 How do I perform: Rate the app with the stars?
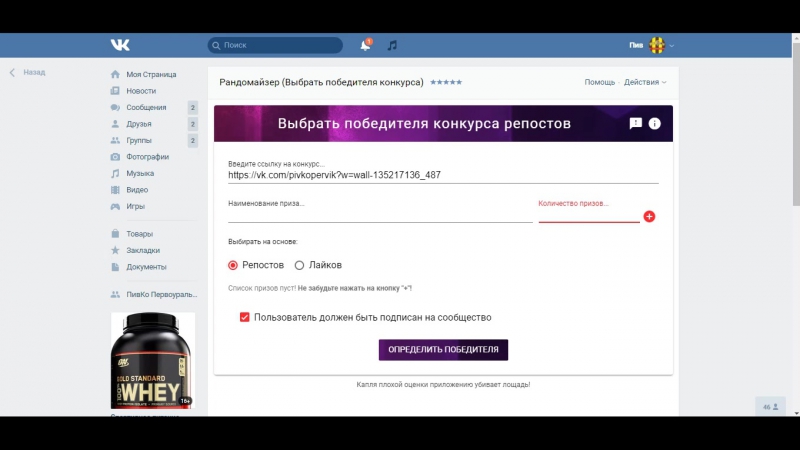(446, 82)
